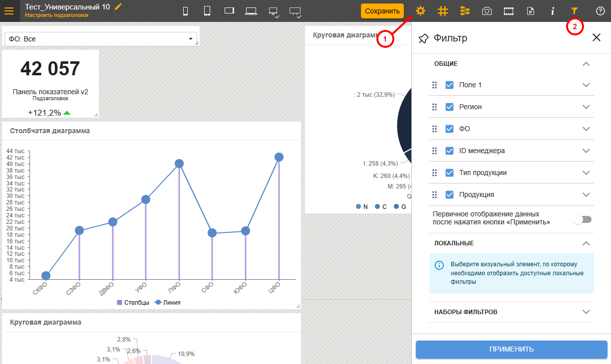Open the hamburger main menu
The width and height of the screenshot is (611, 364).
(x=9, y=10)
